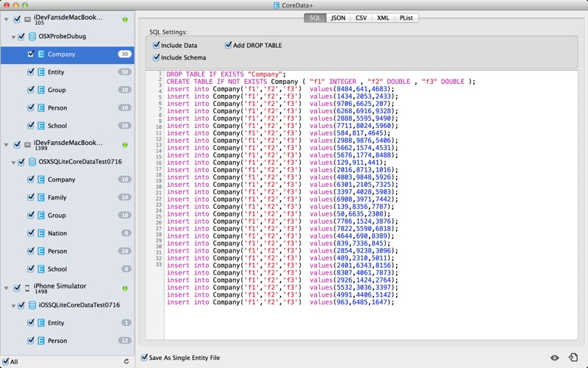The width and height of the screenshot is (588, 368).
Task: Toggle the Add DROP TABLE checkbox
Action: tap(229, 45)
